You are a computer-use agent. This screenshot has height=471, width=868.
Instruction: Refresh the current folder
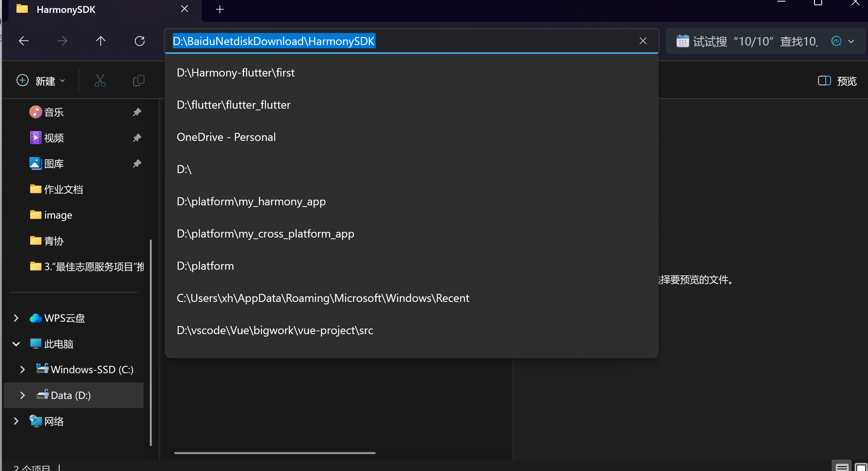point(140,41)
